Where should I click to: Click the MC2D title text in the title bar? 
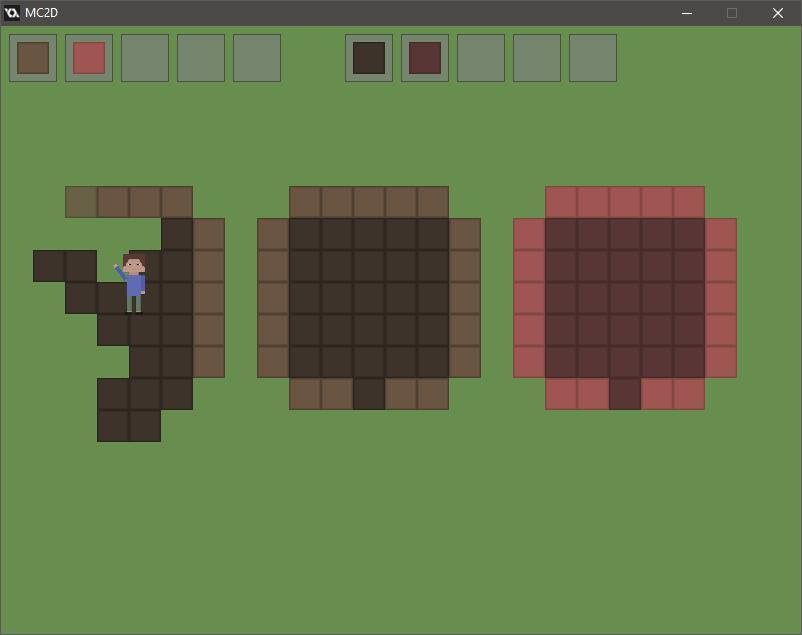coord(44,13)
